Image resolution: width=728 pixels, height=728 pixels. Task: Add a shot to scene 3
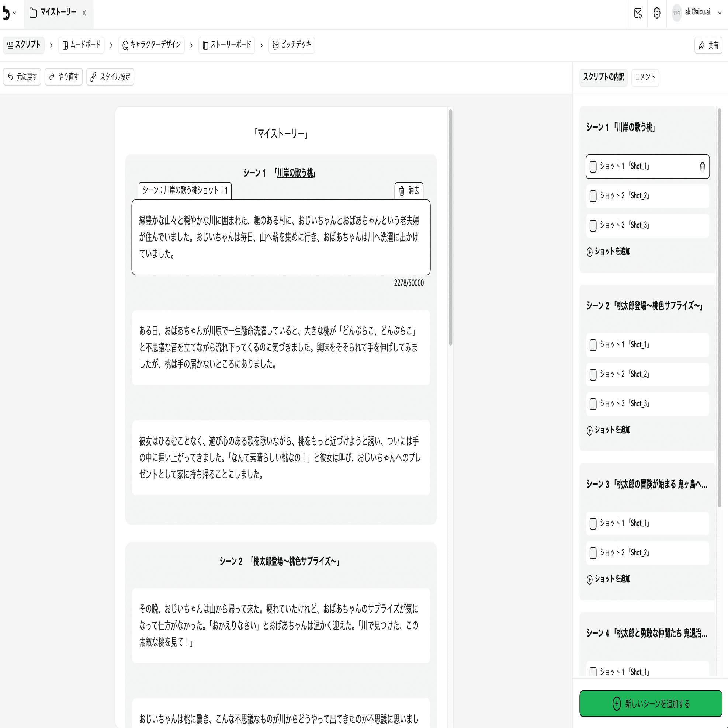tap(608, 579)
